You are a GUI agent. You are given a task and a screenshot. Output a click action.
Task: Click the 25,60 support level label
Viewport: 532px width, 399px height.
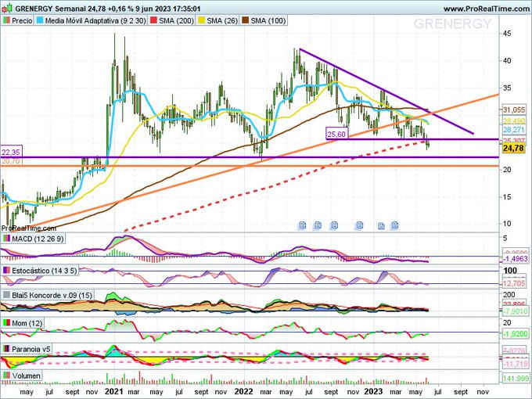(x=337, y=134)
